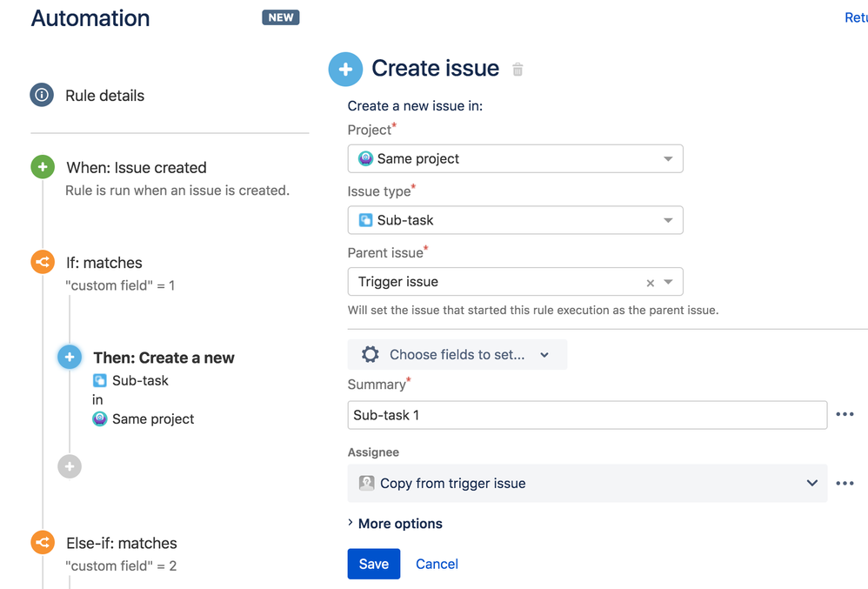This screenshot has width=868, height=589.
Task: Click the Save button
Action: 373,564
